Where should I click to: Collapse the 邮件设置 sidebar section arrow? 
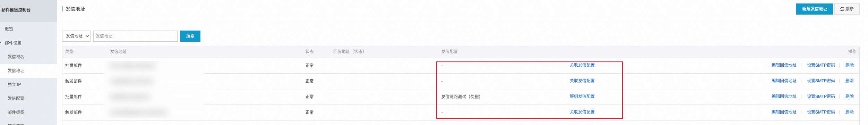pos(1,43)
